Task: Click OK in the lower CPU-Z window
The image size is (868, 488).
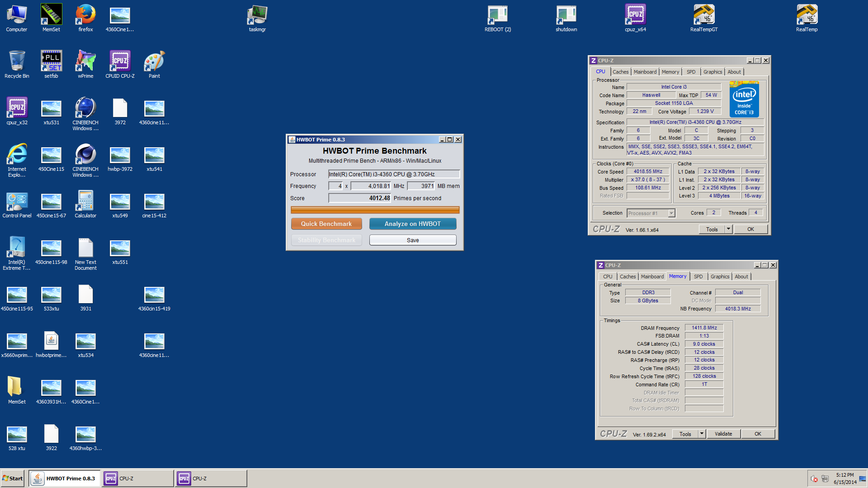Action: [x=758, y=434]
